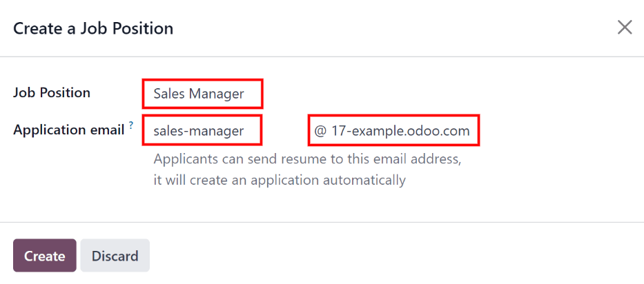Click the Application email field label
Image resolution: width=644 pixels, height=284 pixels.
(68, 130)
